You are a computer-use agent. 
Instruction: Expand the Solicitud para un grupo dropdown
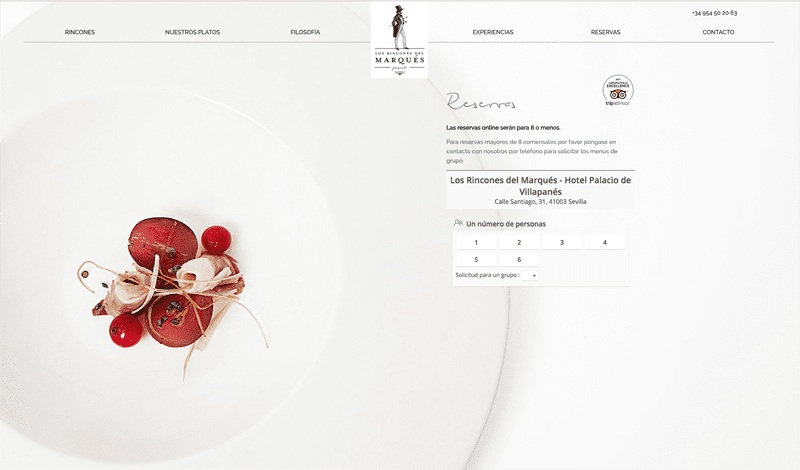[530, 276]
